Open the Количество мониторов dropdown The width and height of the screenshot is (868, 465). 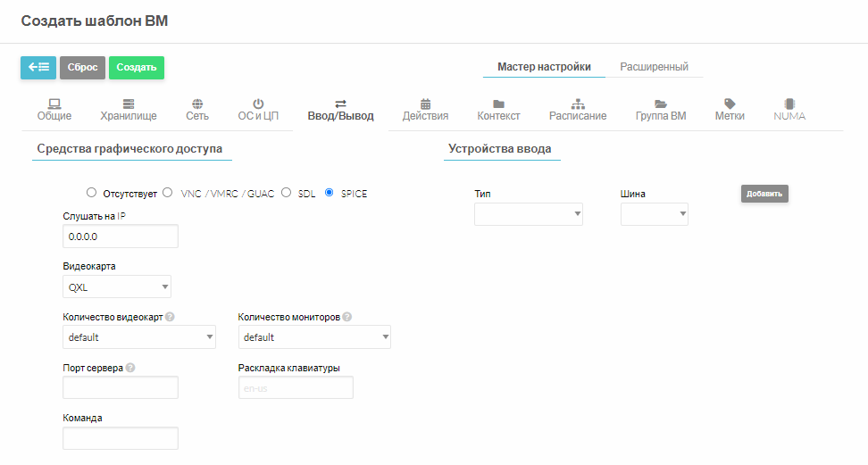click(314, 336)
